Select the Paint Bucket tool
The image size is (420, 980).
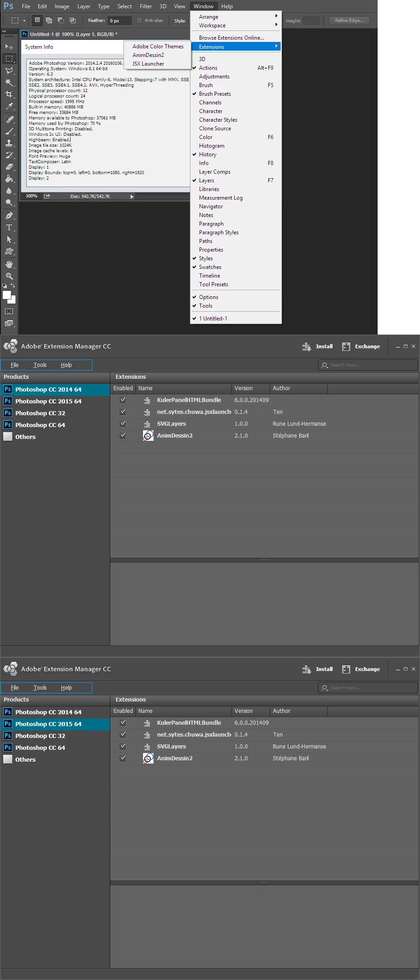(9, 179)
